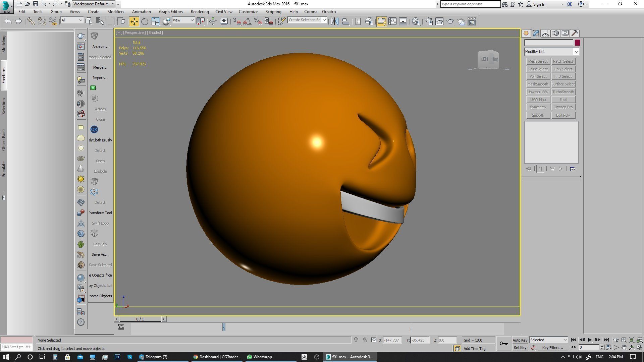
Task: Click the ViewCube in the viewport
Action: coord(489,60)
